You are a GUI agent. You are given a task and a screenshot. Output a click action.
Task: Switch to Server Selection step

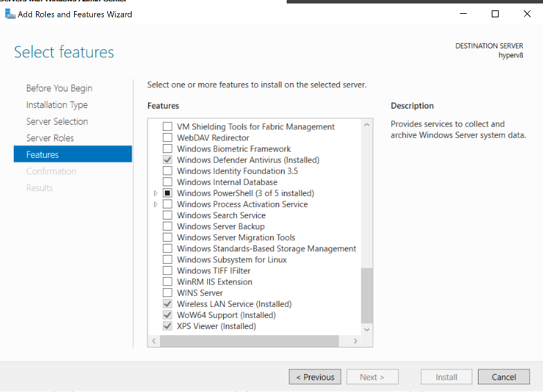57,122
